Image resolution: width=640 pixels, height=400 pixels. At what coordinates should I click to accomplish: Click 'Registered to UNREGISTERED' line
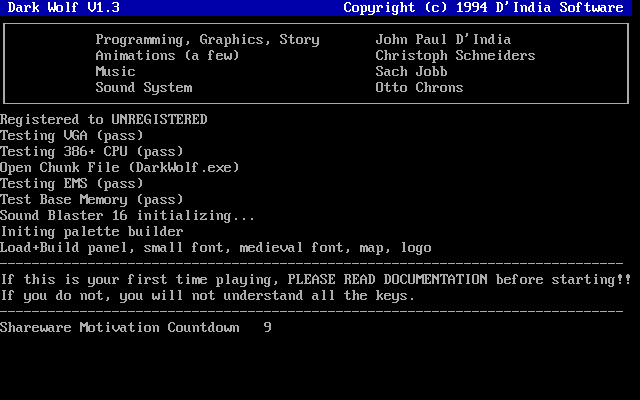point(104,119)
